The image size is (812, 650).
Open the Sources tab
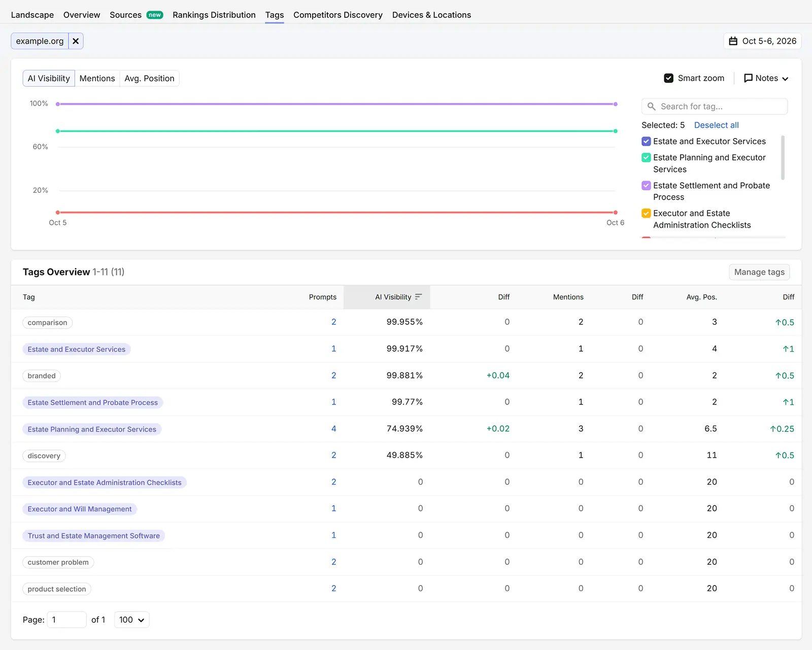125,15
